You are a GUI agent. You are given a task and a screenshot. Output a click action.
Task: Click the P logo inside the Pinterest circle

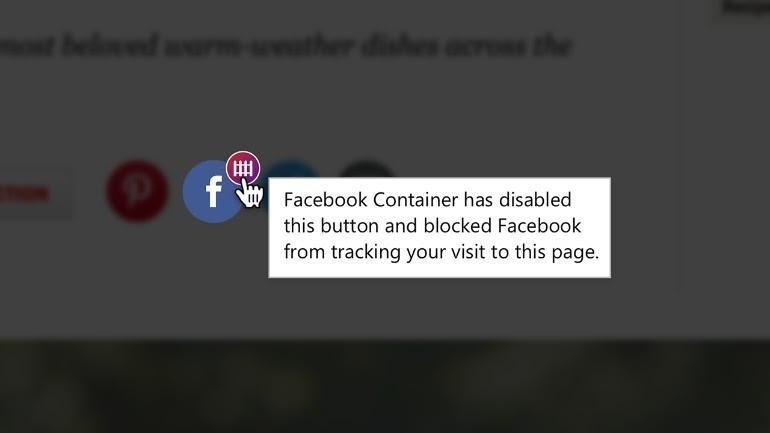(136, 190)
